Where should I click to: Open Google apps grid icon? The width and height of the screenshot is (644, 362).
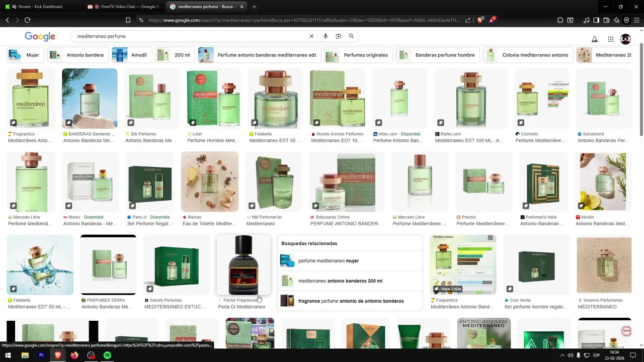click(x=610, y=39)
